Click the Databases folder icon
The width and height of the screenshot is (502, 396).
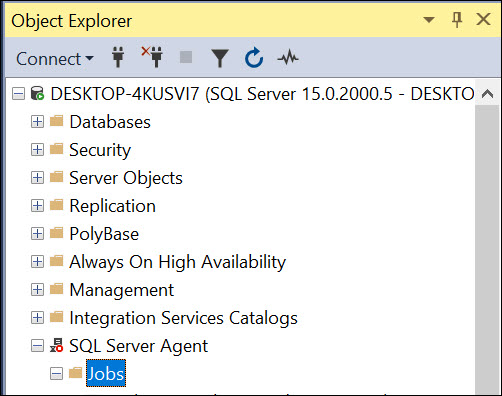pos(56,121)
